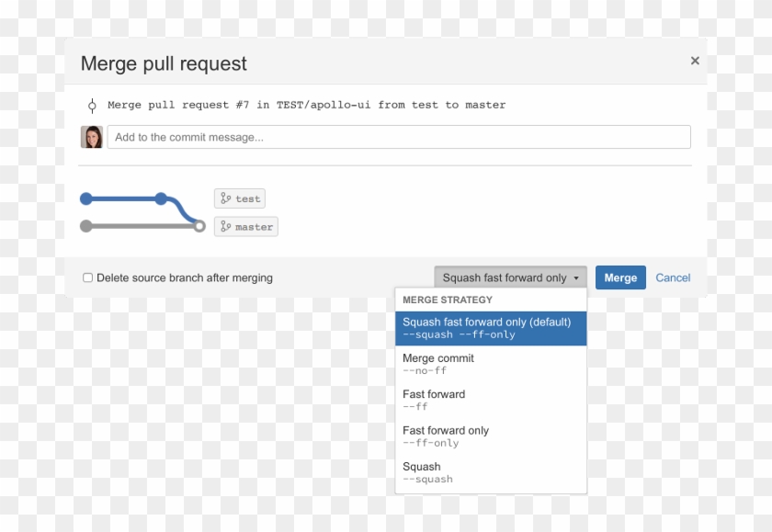The image size is (772, 532).
Task: Expand the merge strategy selector
Action: (509, 277)
